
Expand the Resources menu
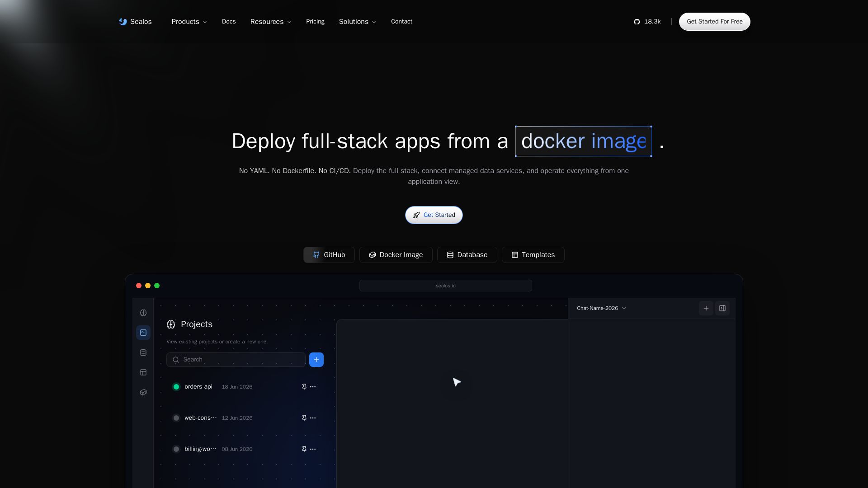(271, 22)
